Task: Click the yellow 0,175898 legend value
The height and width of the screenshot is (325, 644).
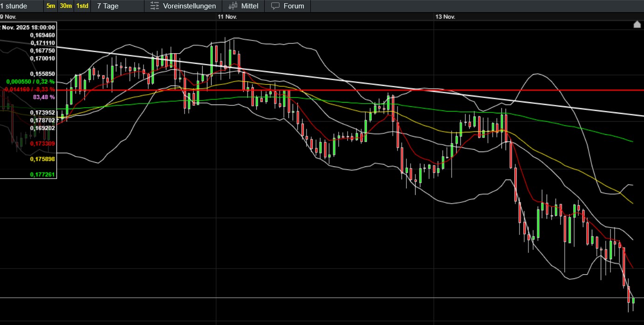Action: [42, 159]
